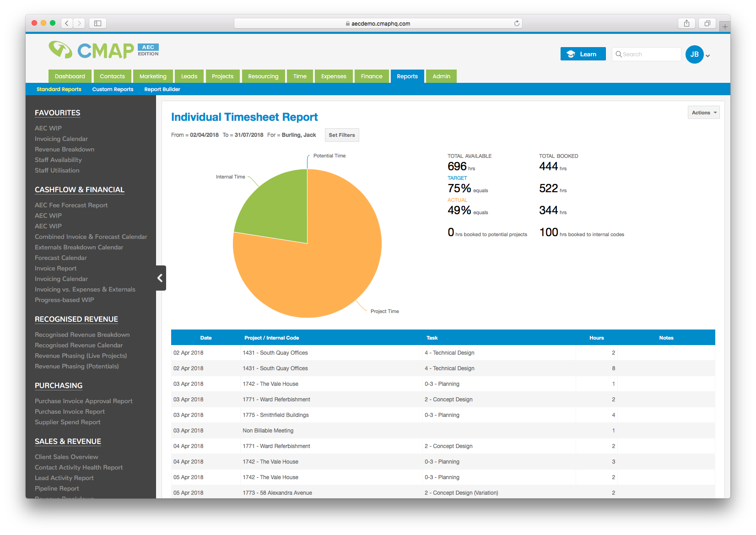The image size is (756, 535).
Task: Open the Actions dropdown
Action: click(703, 112)
